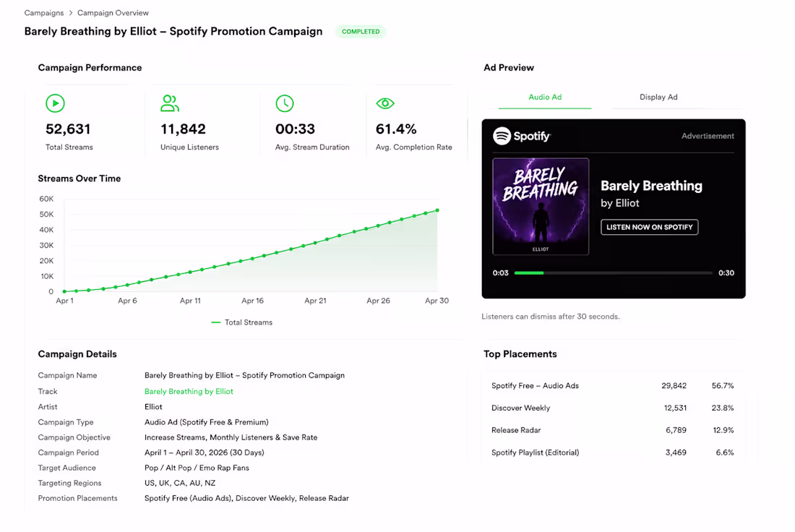Click the 3,469 streams value
This screenshot has width=795, height=532.
point(676,452)
